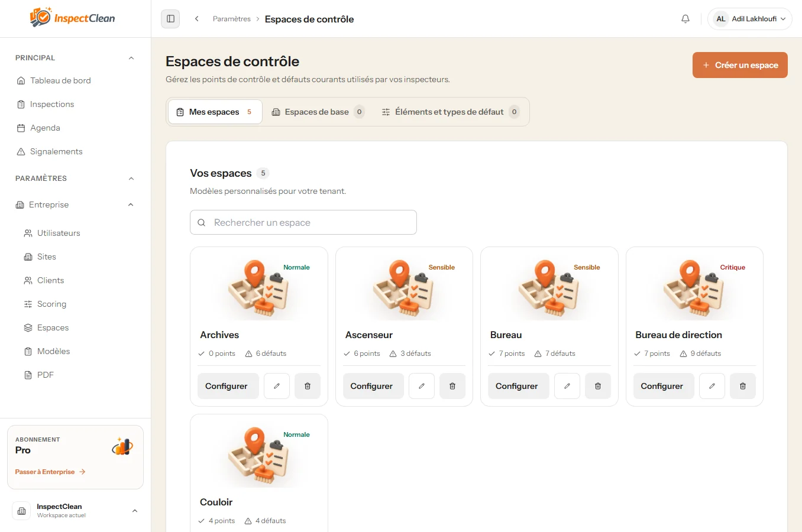Collapse the Entreprise submenu
This screenshot has height=532, width=802.
coord(131,205)
